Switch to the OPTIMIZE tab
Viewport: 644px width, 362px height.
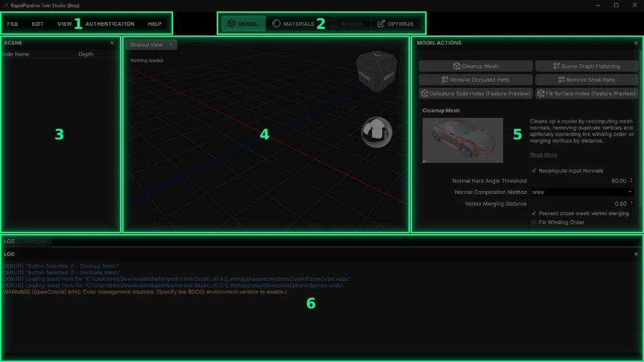[396, 23]
